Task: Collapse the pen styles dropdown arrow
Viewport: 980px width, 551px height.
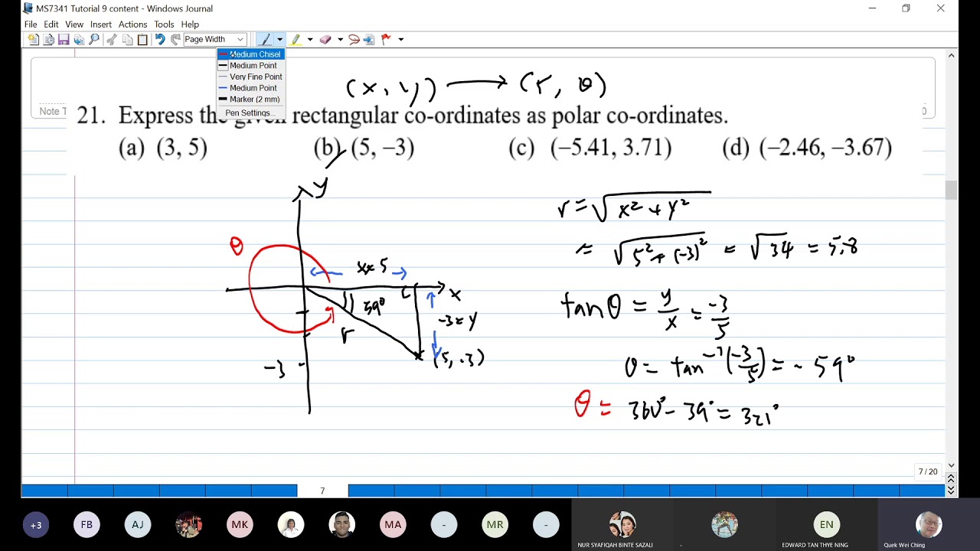Action: coord(279,39)
